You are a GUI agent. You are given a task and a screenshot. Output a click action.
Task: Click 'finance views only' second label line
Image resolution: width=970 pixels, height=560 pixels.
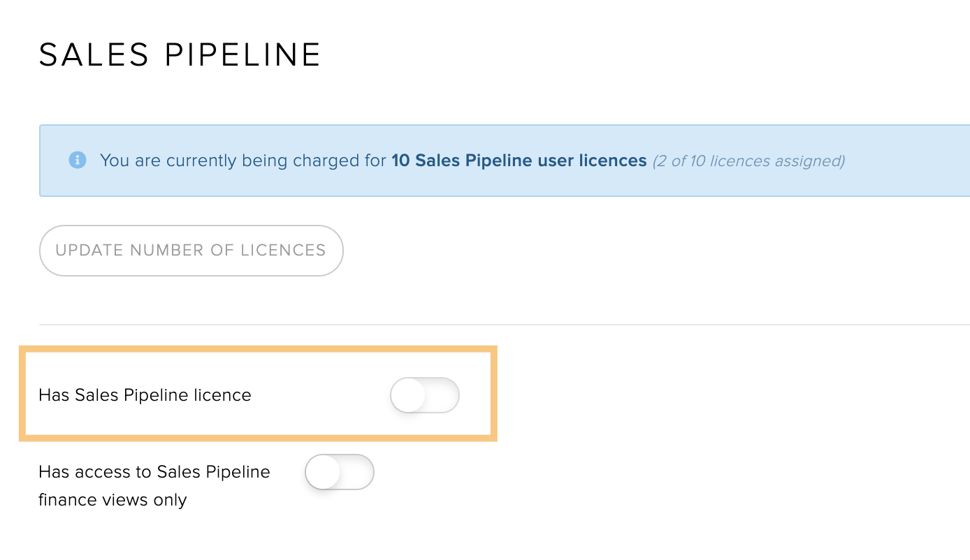[113, 500]
